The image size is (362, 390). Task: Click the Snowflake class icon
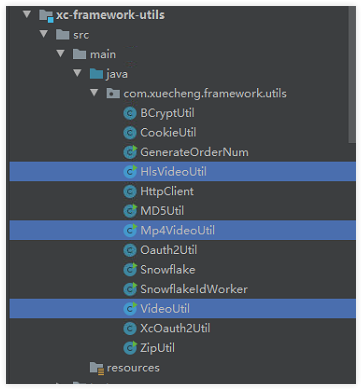click(130, 270)
